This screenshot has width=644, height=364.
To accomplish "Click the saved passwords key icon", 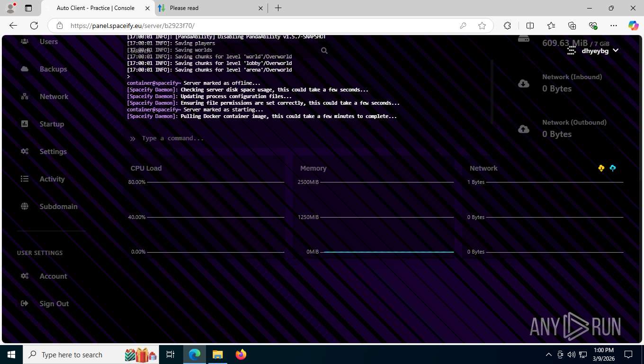I will click(463, 26).
